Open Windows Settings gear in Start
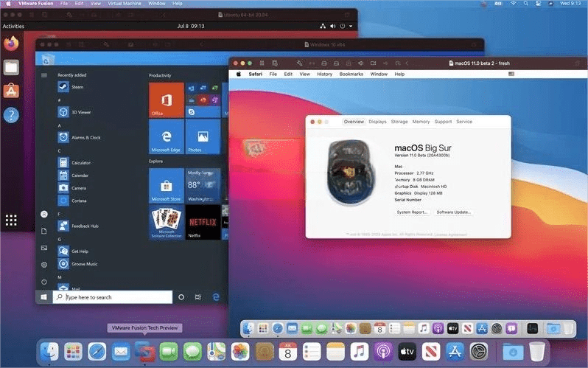Screen dimensions: 588x368 (x=44, y=265)
